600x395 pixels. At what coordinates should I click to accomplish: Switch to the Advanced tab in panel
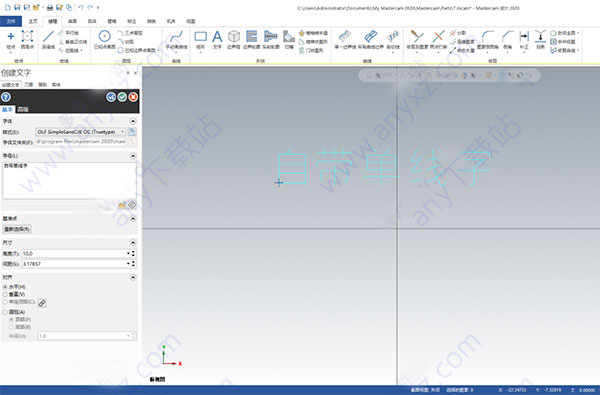point(23,109)
